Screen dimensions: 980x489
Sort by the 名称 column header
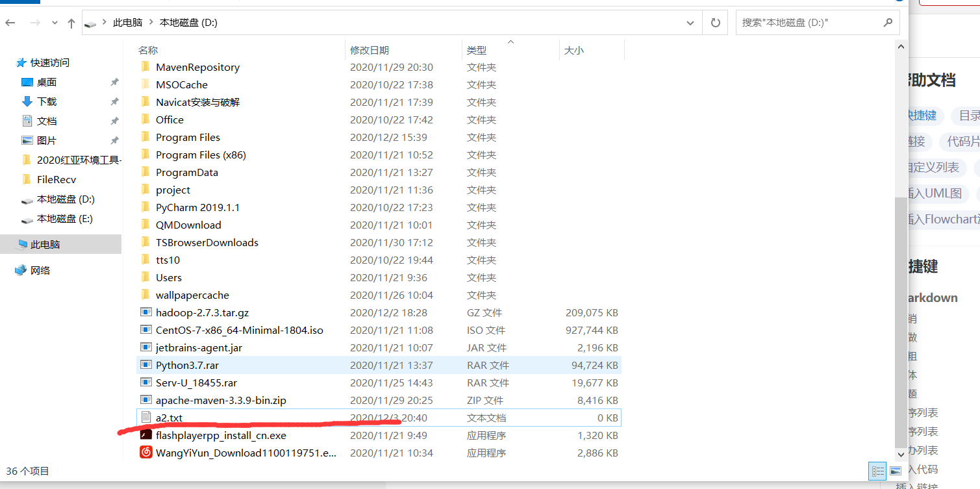[148, 50]
